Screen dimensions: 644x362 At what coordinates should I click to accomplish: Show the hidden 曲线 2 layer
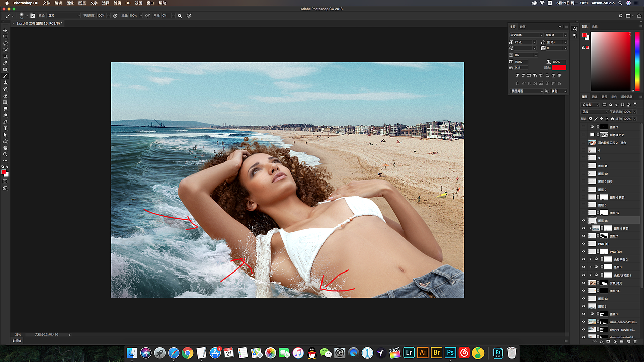point(584,127)
